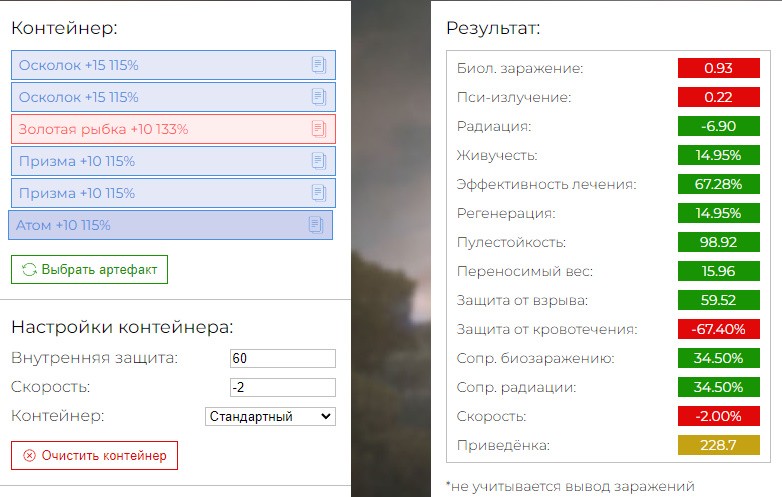This screenshot has height=497, width=782.
Task: Select the Атом +10 115% artifact row
Action: click(x=170, y=225)
